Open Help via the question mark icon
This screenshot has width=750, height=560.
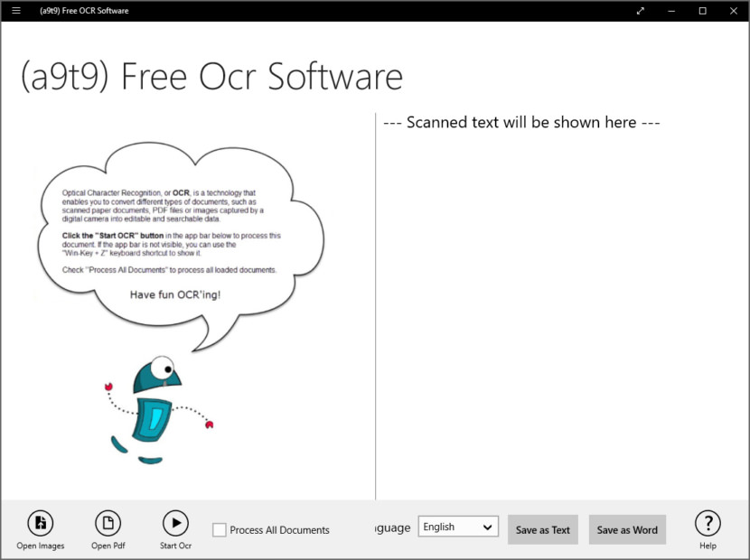coord(708,523)
